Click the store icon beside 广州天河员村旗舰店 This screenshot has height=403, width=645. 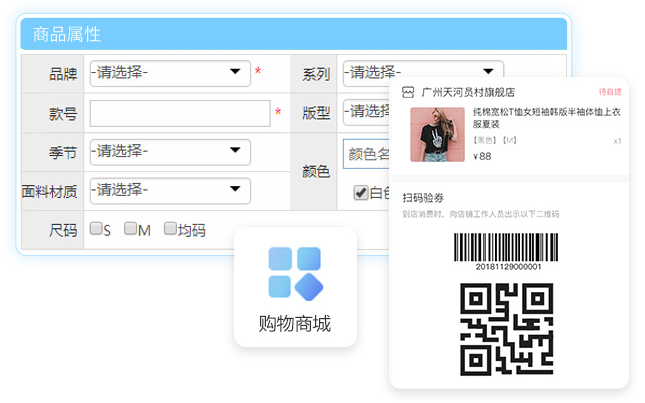pyautogui.click(x=408, y=92)
